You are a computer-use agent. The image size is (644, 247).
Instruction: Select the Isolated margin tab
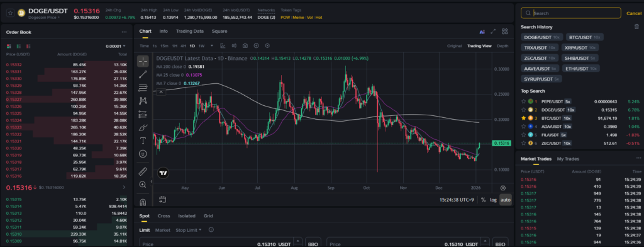pyautogui.click(x=186, y=215)
